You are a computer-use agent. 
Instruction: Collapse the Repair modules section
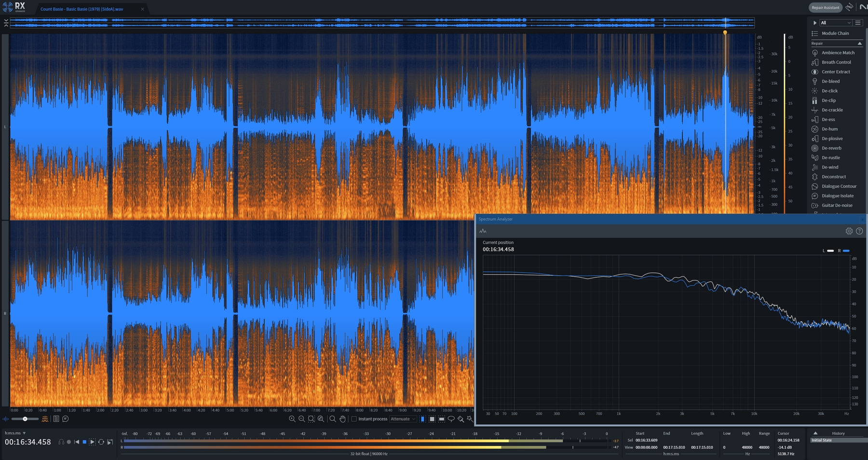(x=859, y=43)
